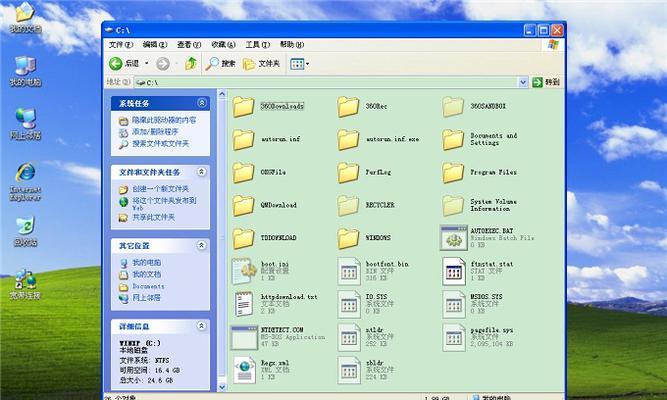667x400 pixels.
Task: Select the AUTOEXEC.BAT batch file icon
Action: (x=453, y=238)
